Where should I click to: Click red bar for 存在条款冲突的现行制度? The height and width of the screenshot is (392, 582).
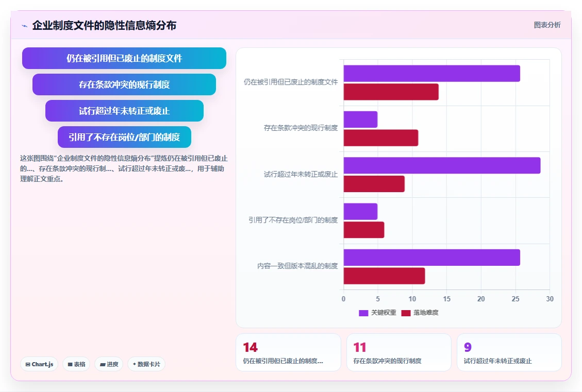(x=381, y=138)
